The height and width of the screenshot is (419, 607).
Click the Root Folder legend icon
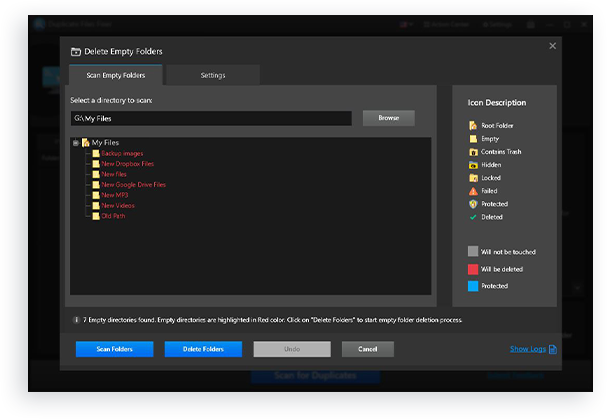tap(473, 125)
